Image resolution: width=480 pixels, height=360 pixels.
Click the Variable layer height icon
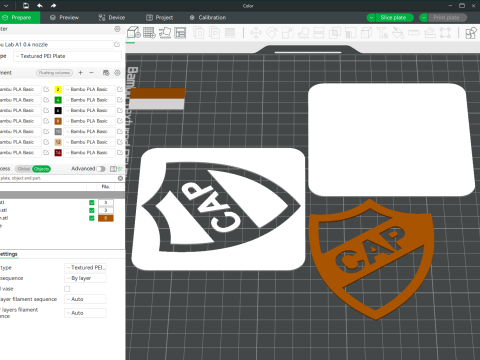click(230, 33)
